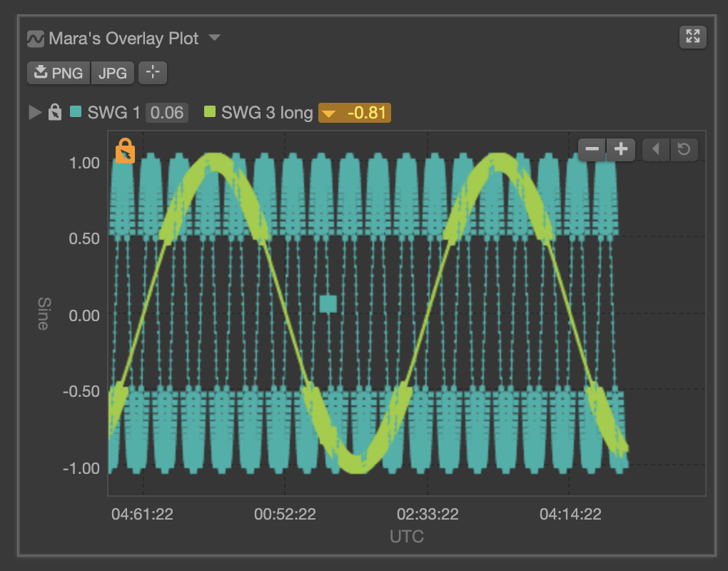Select SWG 3 long legend label
The image size is (728, 571).
[267, 113]
